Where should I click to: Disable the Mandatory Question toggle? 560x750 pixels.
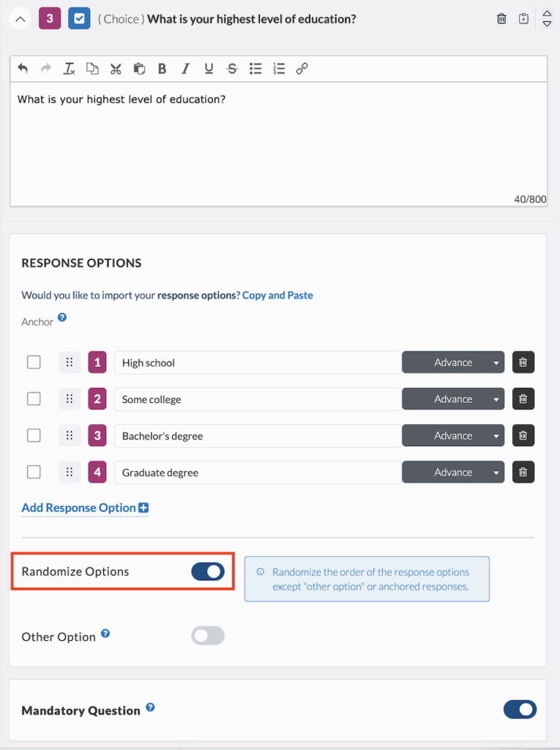(x=520, y=710)
